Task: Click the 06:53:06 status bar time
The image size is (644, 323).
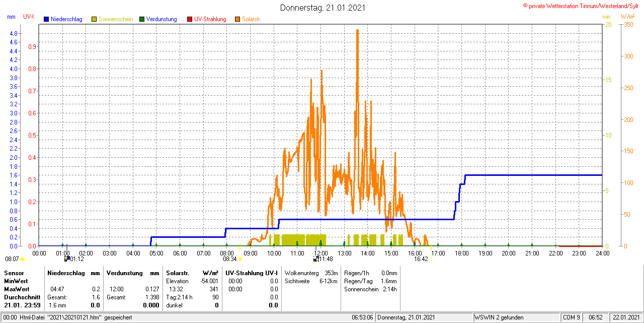Action: pyautogui.click(x=362, y=317)
